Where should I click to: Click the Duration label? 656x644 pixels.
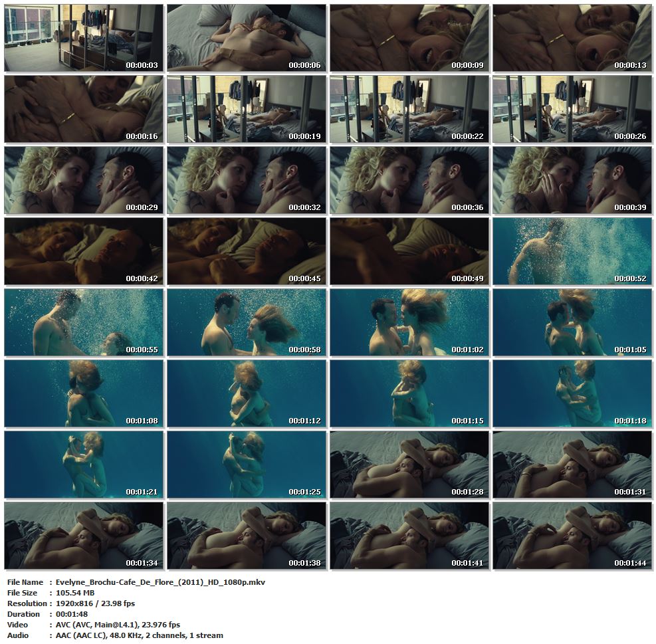[x=23, y=614]
